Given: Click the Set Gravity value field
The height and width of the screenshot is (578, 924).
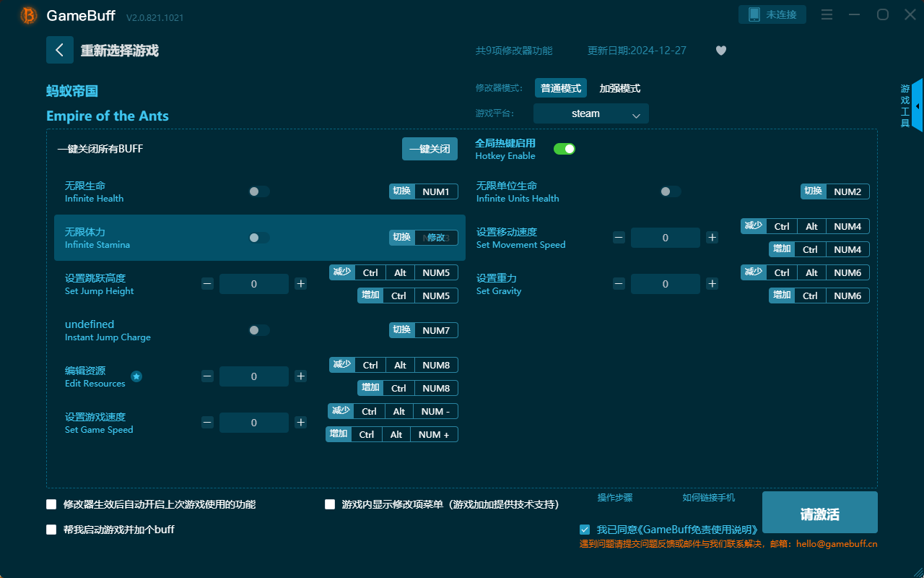Looking at the screenshot, I should pyautogui.click(x=666, y=284).
